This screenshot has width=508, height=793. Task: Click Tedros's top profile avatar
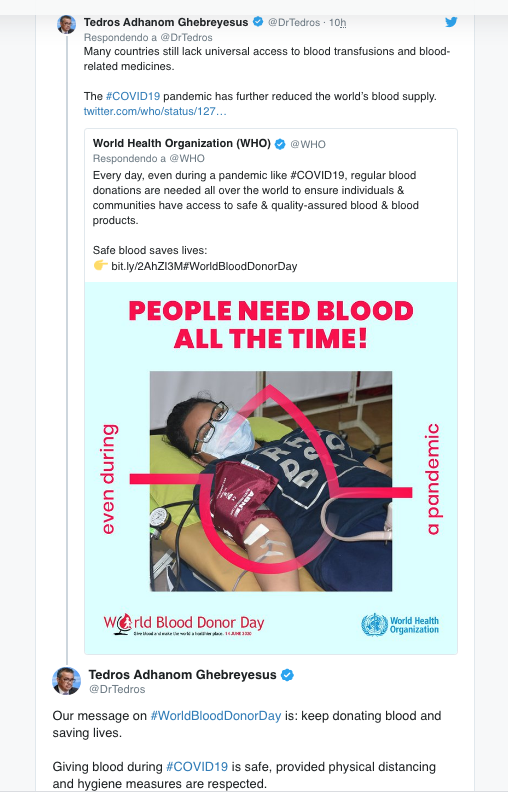66,24
